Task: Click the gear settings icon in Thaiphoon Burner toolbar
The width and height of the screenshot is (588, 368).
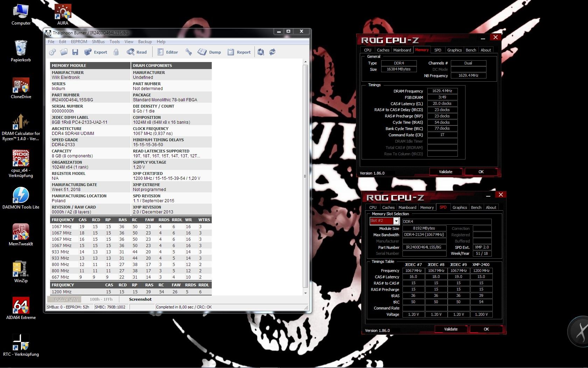Action: (x=52, y=52)
